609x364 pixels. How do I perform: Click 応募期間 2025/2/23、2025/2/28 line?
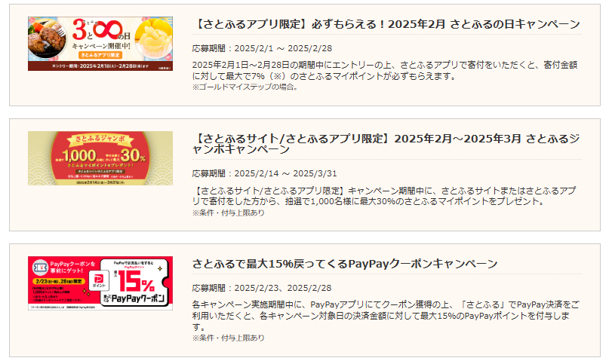coord(262,288)
